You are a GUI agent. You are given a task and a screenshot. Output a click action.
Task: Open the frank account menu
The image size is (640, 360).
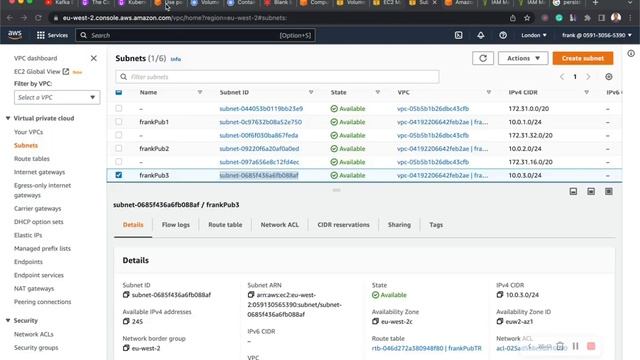(596, 36)
